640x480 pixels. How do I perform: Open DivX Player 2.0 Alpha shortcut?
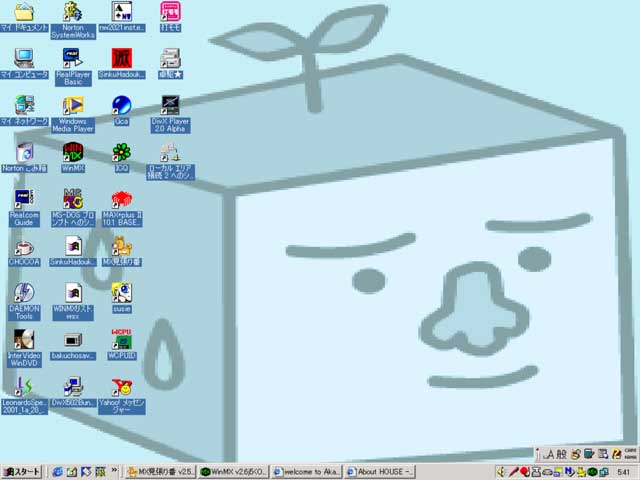(x=170, y=105)
